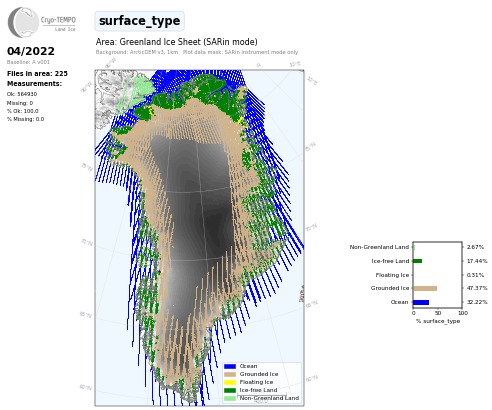
Task: Click the Cryo-TEMPO Land Ice text
Action: [x=58, y=23]
